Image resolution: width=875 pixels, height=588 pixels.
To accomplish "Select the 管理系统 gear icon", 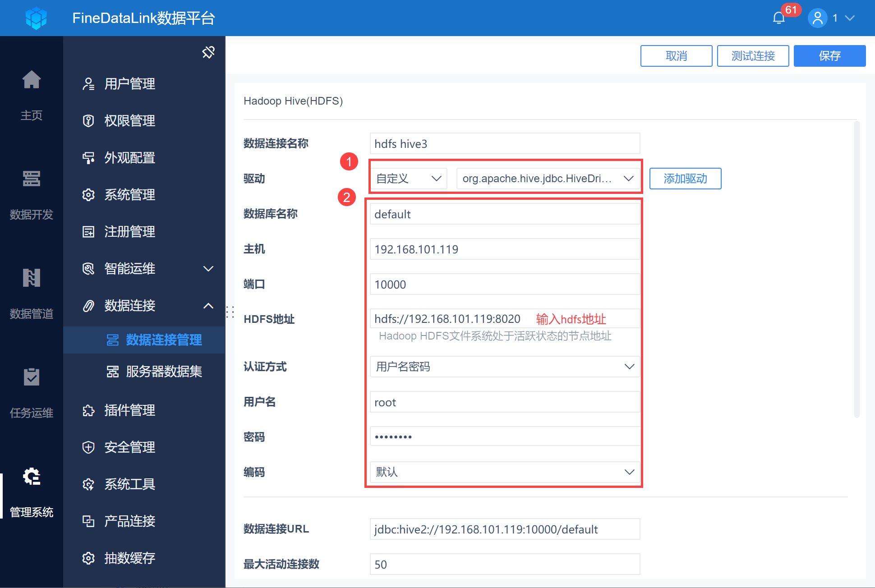I will (x=32, y=477).
